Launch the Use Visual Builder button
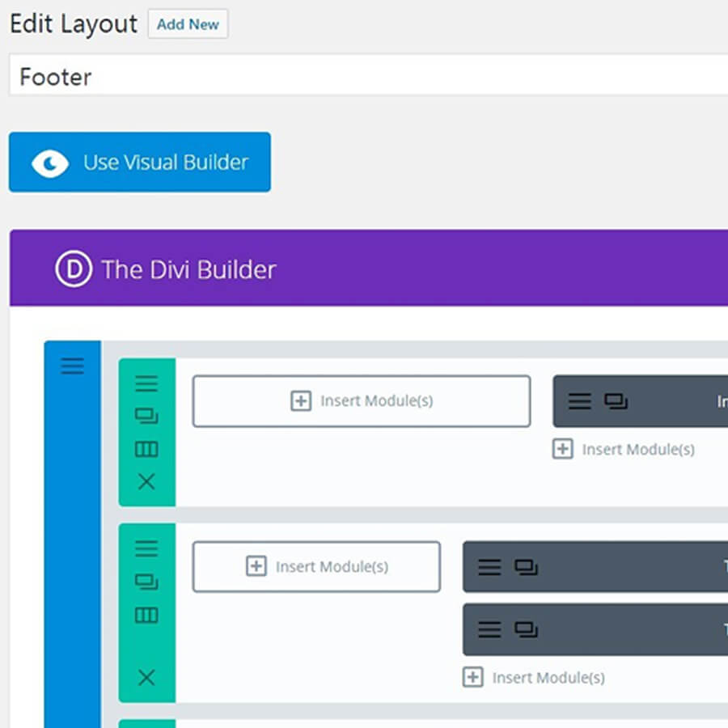 point(140,162)
